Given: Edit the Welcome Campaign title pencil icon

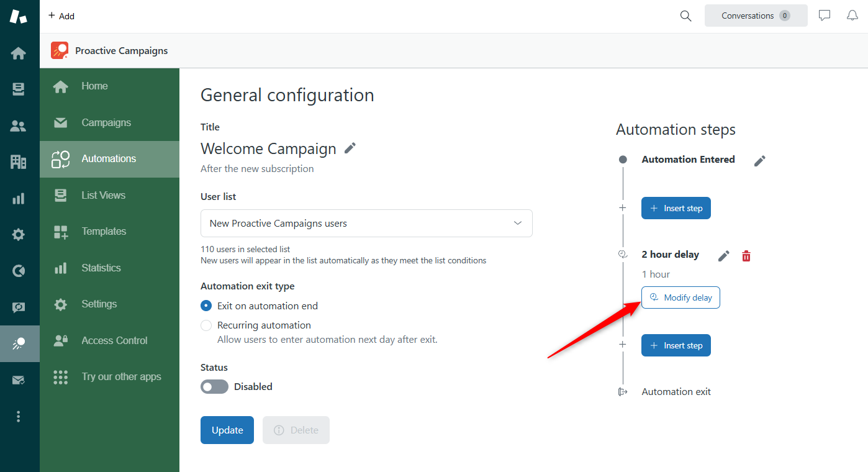Looking at the screenshot, I should point(350,148).
